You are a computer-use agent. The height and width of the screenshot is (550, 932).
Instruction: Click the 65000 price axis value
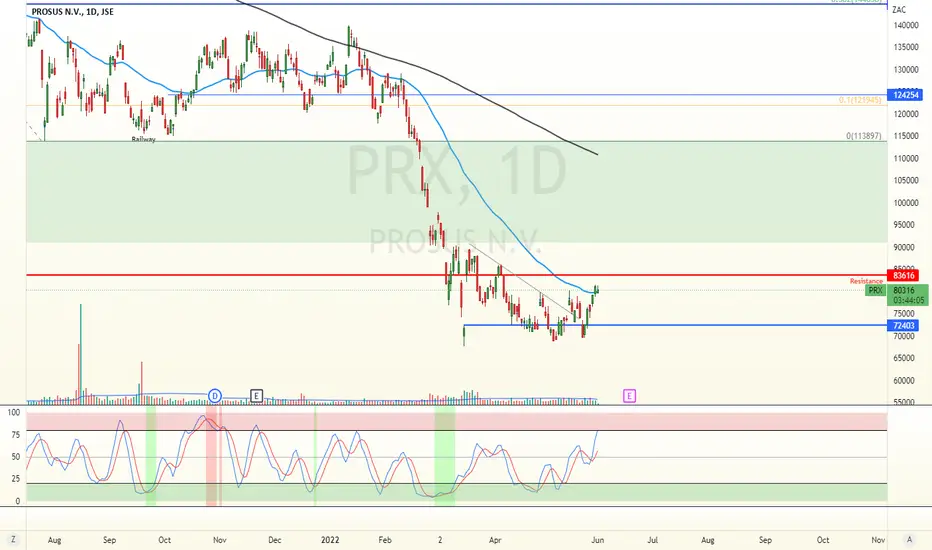click(x=906, y=359)
